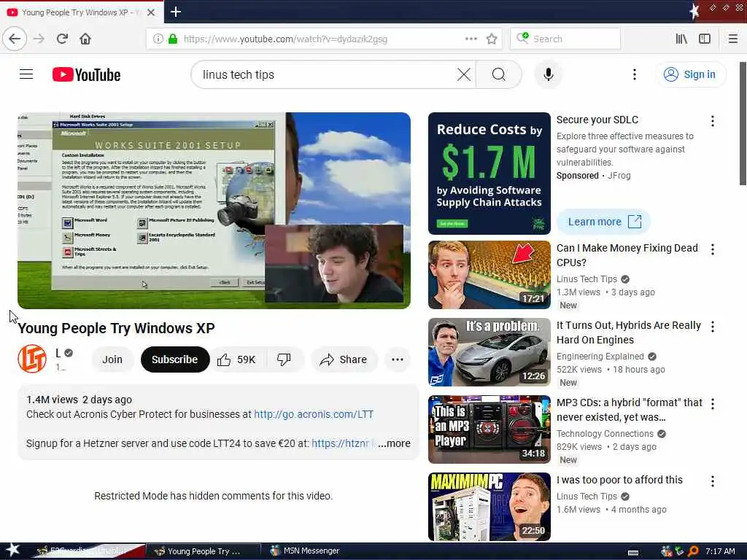Focus the browser Search box
Image resolution: width=747 pixels, height=560 pixels.
565,39
